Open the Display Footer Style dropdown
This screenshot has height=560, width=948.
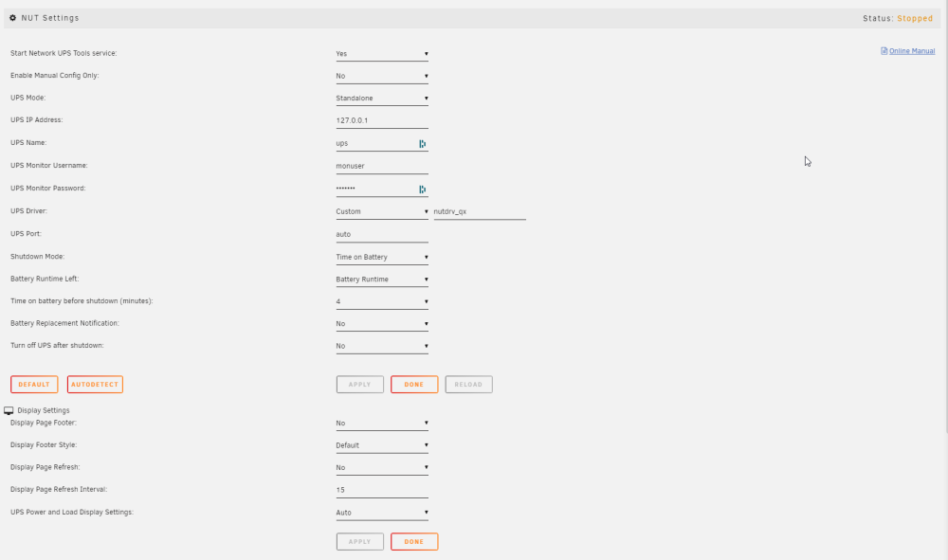[x=382, y=446]
